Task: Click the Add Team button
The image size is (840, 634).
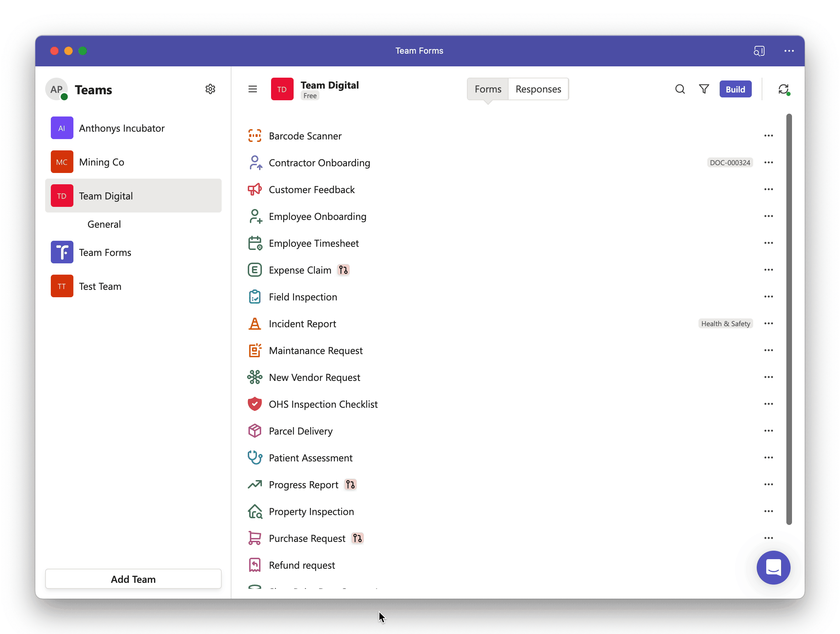Action: click(133, 579)
